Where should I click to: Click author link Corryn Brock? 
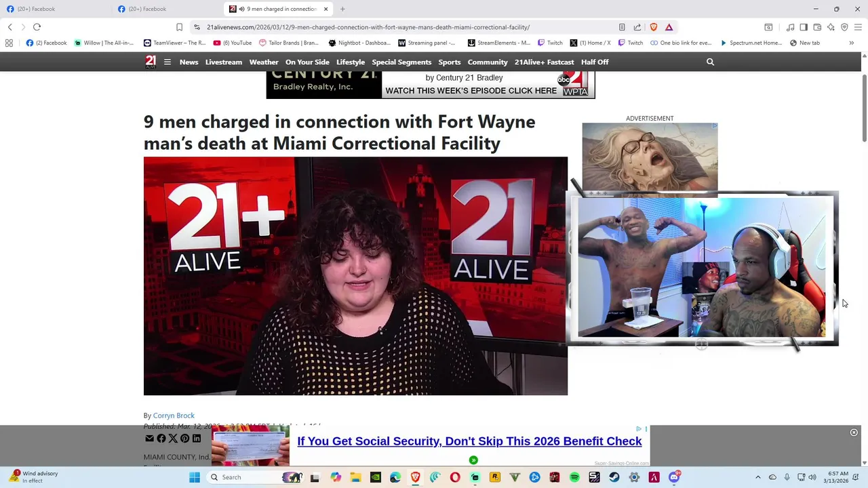[x=174, y=415]
